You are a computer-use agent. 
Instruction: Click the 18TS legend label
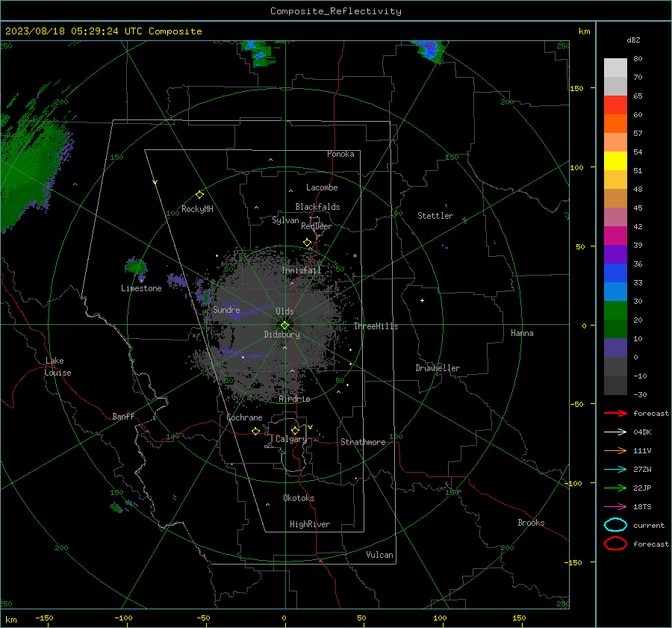pos(642,507)
